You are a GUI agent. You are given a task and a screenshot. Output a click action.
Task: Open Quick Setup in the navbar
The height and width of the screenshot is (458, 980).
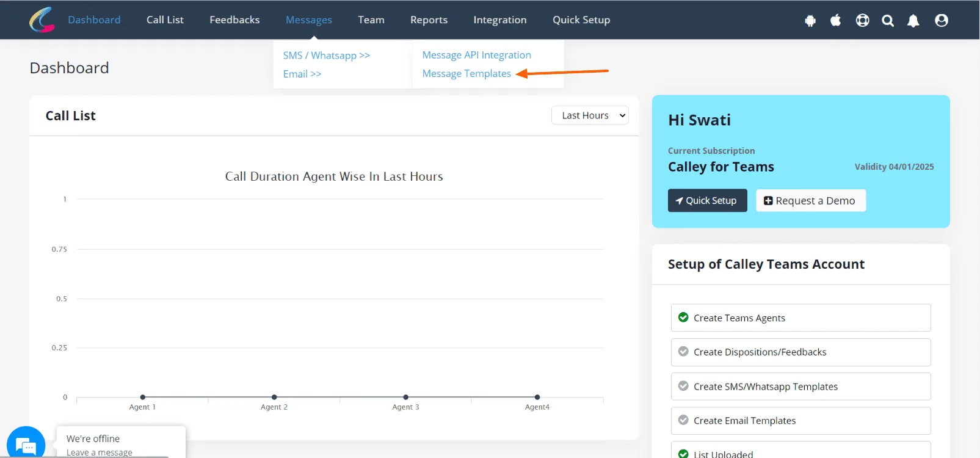[x=581, y=20]
